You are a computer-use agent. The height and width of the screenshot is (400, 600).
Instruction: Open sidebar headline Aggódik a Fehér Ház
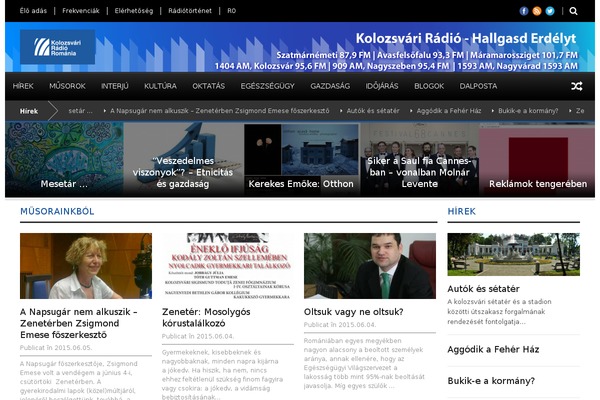(x=493, y=349)
